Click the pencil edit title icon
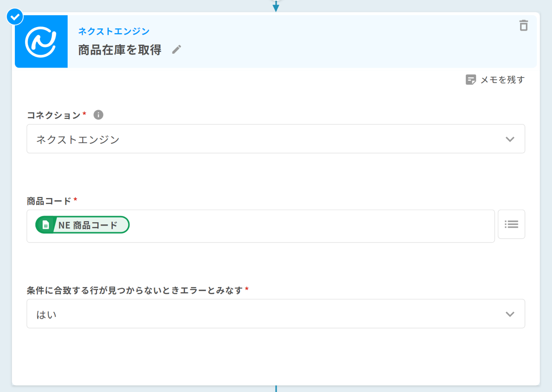Image resolution: width=552 pixels, height=392 pixels. point(177,50)
